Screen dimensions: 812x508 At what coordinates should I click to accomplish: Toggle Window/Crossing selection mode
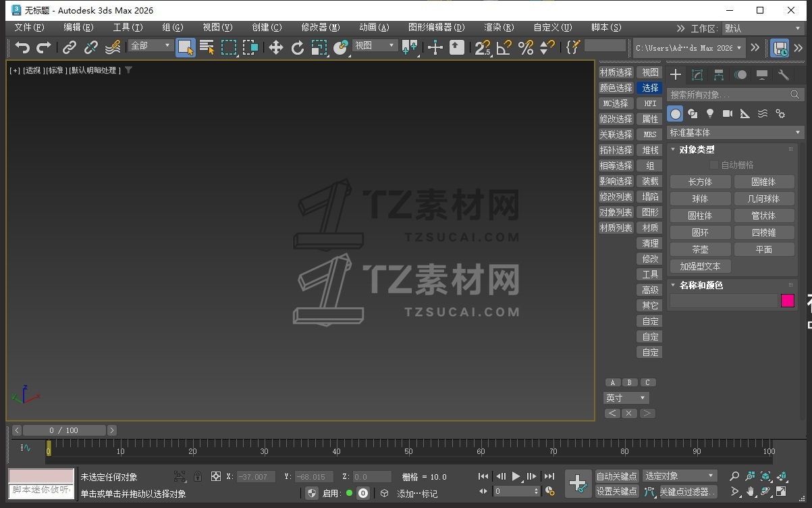[251, 47]
